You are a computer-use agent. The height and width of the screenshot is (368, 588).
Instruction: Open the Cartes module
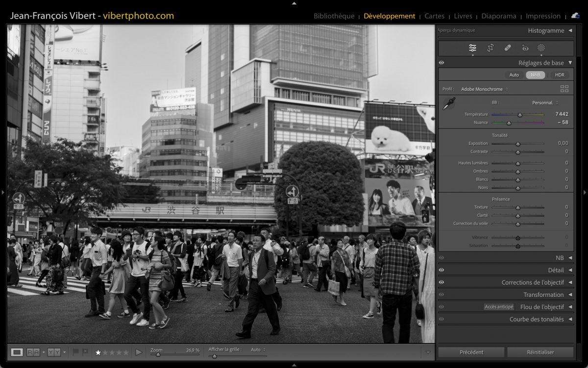click(434, 16)
